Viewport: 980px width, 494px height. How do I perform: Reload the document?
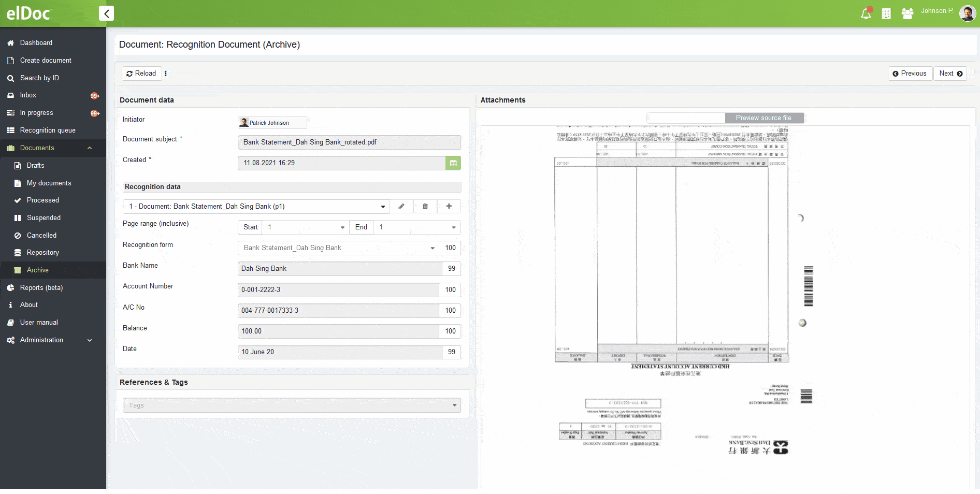click(141, 74)
